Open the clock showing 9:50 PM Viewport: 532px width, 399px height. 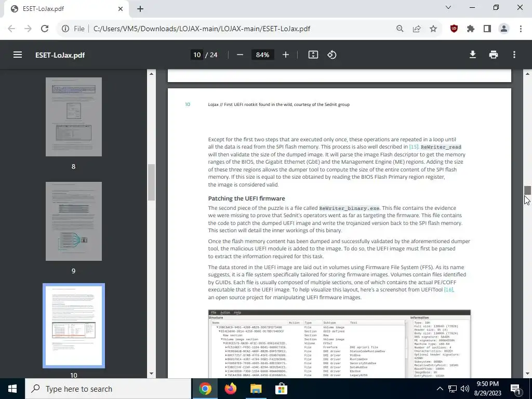click(x=487, y=389)
